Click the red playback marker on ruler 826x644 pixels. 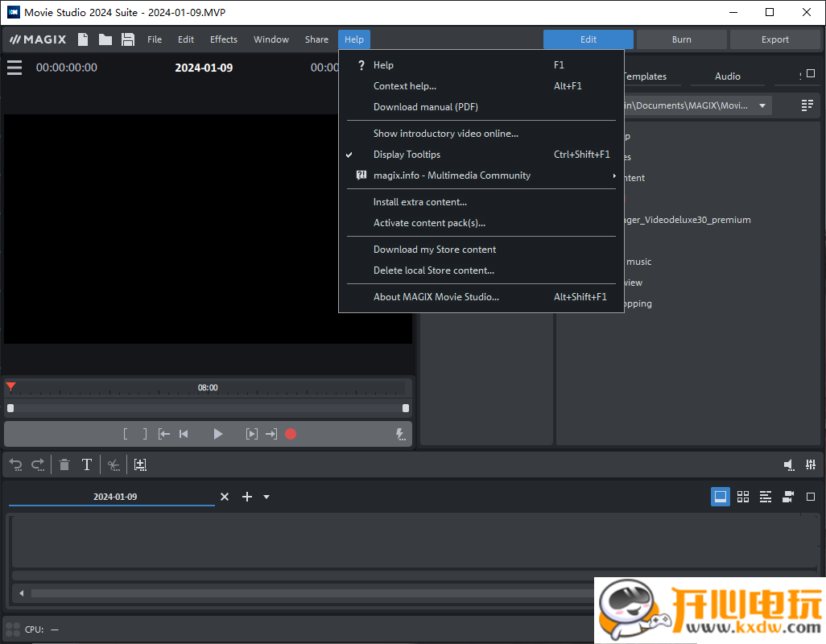(10, 387)
